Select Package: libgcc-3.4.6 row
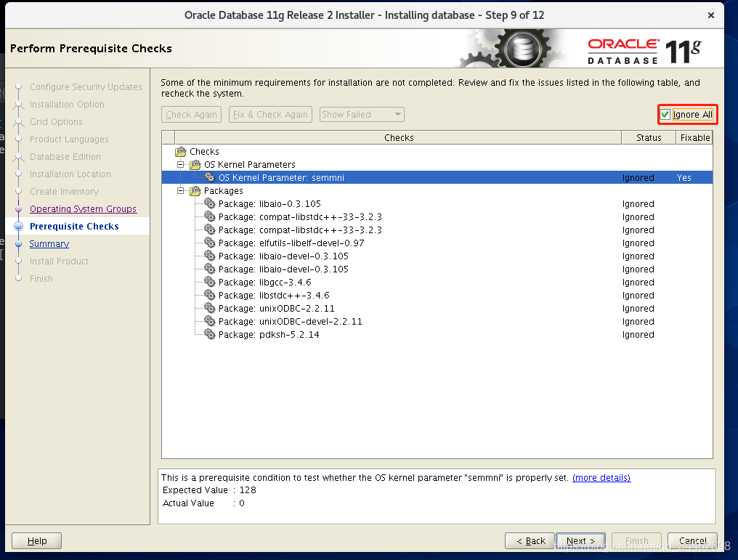The height and width of the screenshot is (560, 738). tap(437, 283)
